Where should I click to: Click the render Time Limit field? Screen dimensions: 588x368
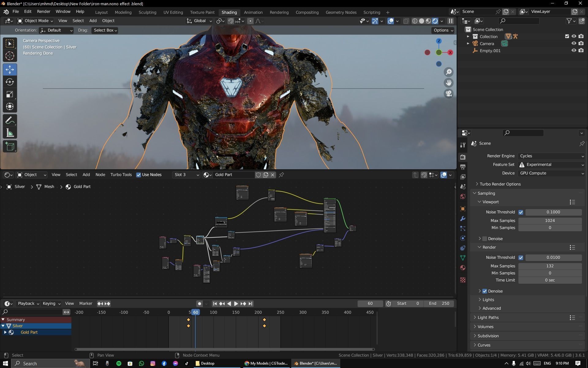pyautogui.click(x=550, y=280)
